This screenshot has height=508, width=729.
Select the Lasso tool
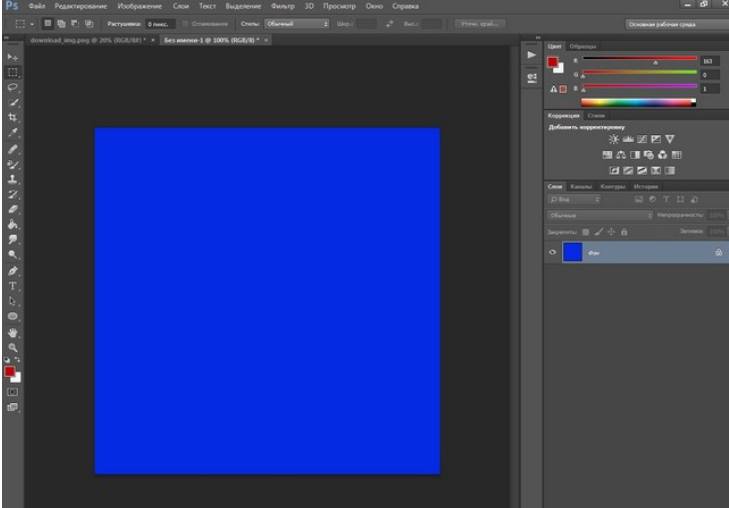pyautogui.click(x=13, y=87)
